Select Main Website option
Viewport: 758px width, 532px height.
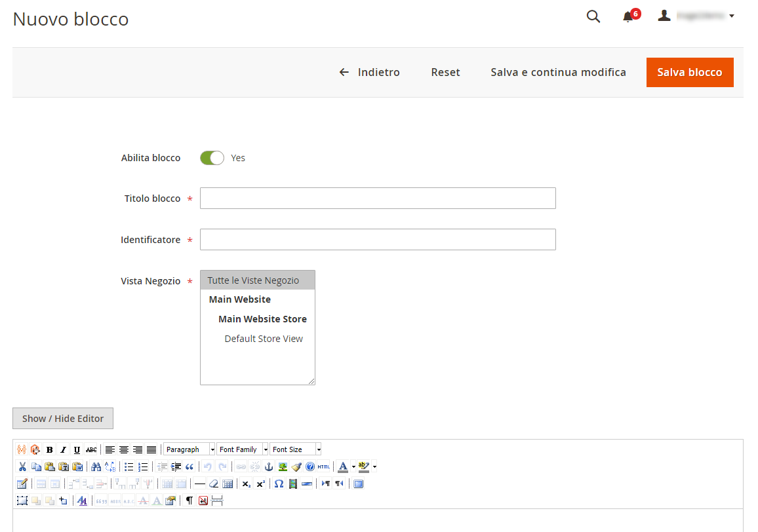(258, 299)
